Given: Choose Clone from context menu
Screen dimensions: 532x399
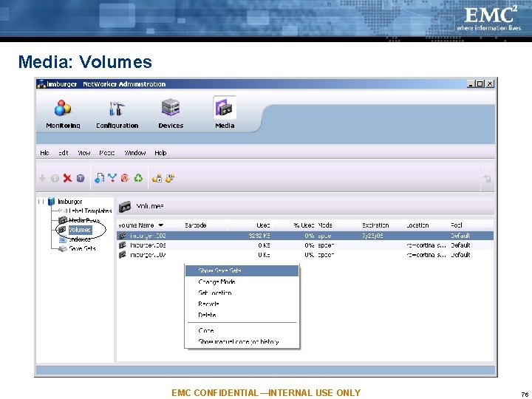Looking at the screenshot, I should (242, 331).
